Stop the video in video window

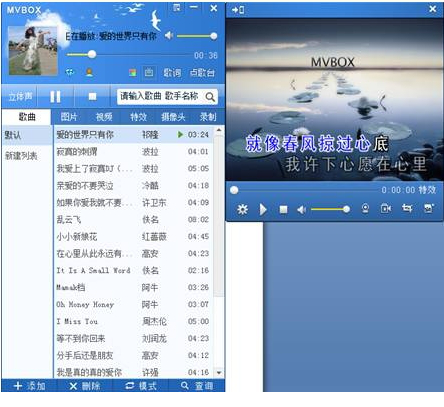[283, 209]
